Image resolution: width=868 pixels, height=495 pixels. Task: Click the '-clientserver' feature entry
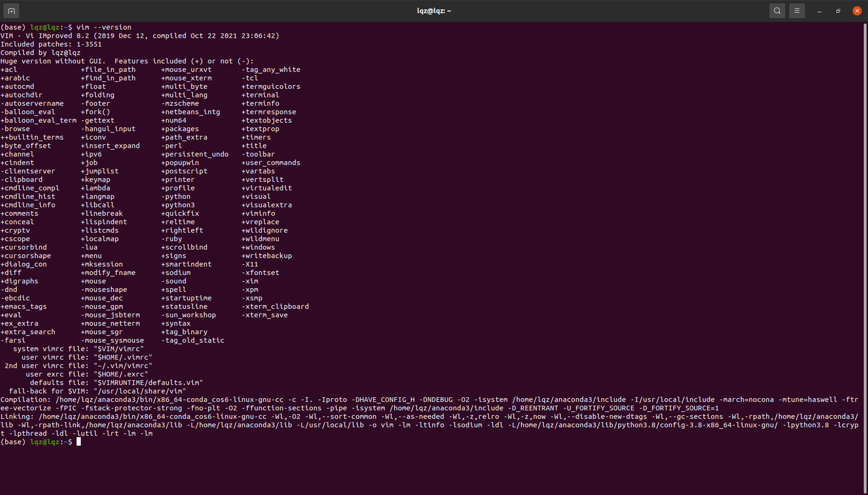tap(28, 171)
